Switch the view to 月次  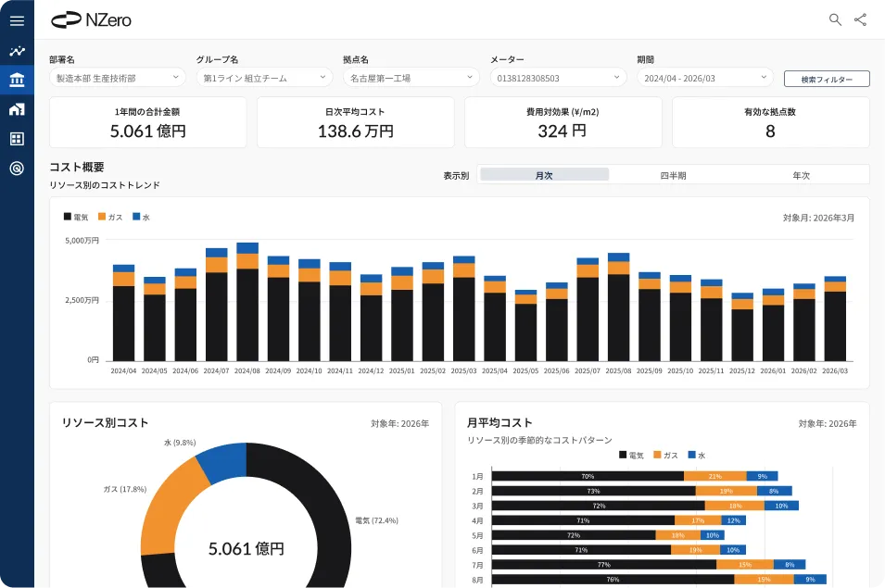pyautogui.click(x=544, y=175)
